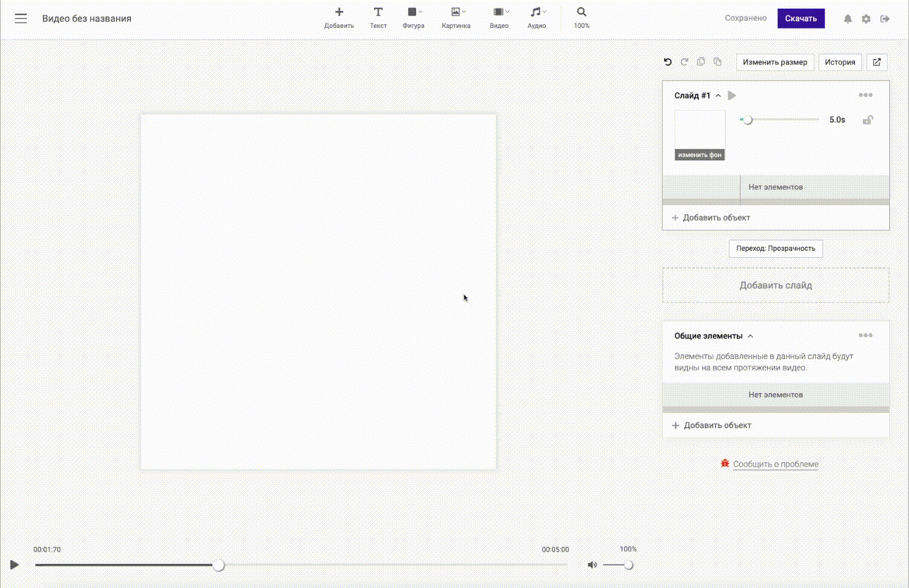Click the timeline playhead handle
The width and height of the screenshot is (909, 588).
point(218,565)
